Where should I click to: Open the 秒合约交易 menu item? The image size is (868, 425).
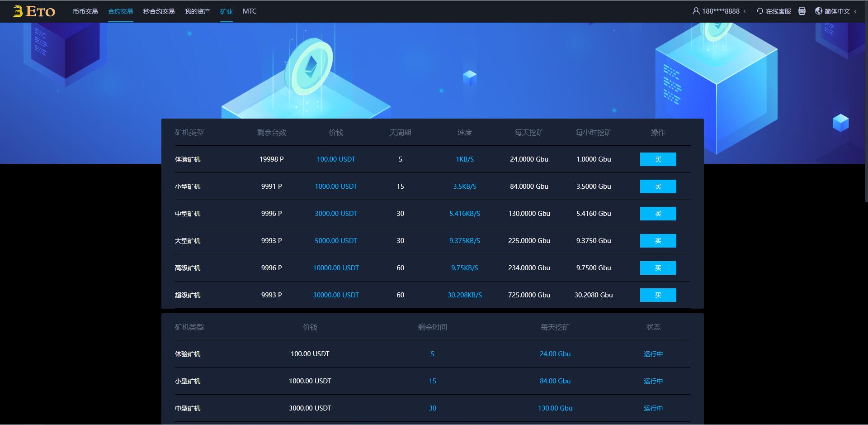point(159,11)
